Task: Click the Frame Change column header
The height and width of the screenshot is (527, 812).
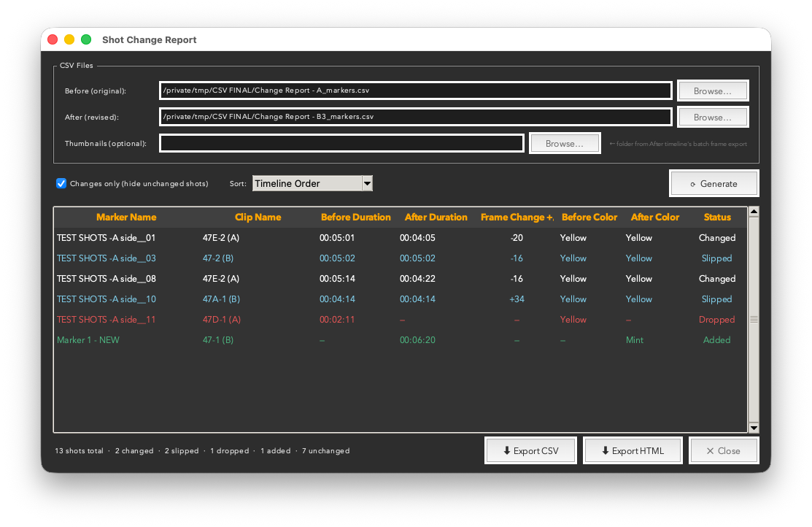Action: tap(517, 217)
